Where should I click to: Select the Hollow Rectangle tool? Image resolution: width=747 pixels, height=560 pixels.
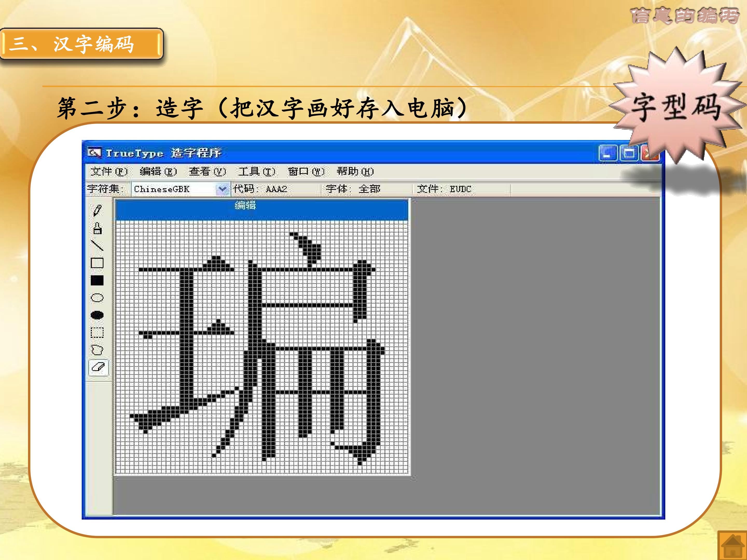[97, 263]
